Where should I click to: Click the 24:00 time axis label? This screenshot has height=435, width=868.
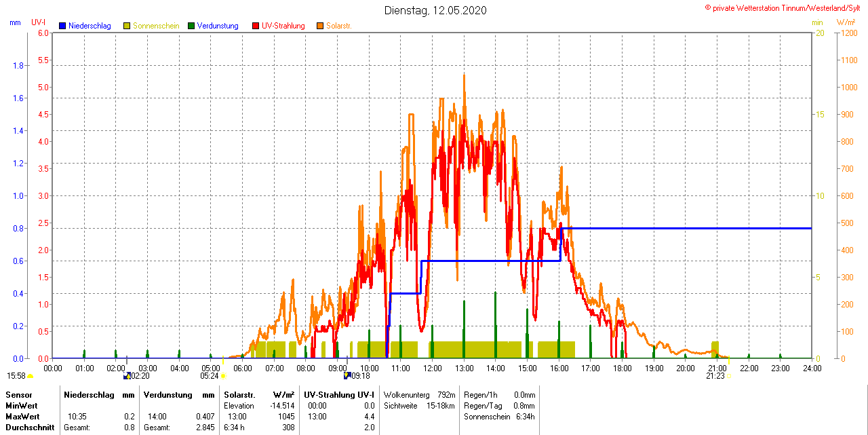(x=812, y=368)
